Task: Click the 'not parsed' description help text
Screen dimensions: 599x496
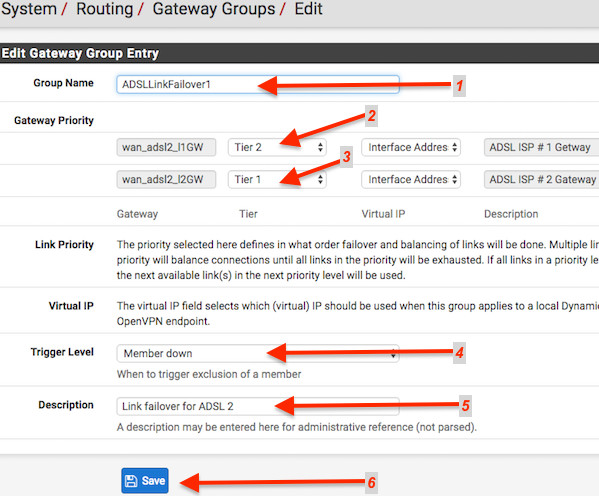Action: coord(297,427)
